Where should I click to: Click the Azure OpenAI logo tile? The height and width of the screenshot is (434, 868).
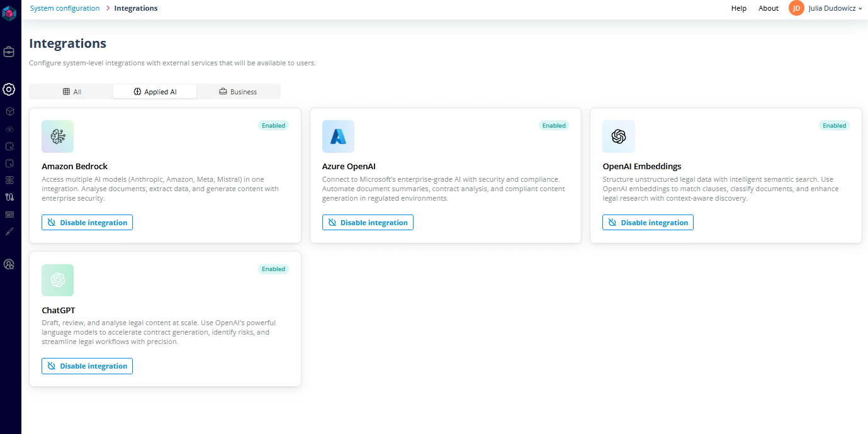pyautogui.click(x=338, y=136)
